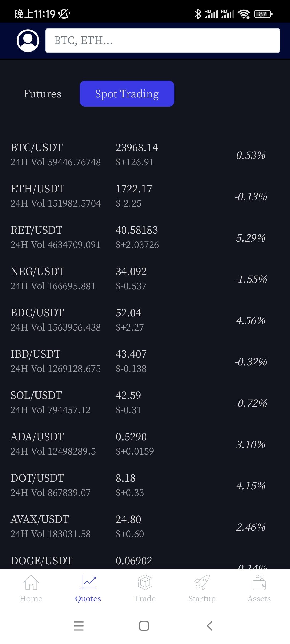Open the user profile avatar icon
This screenshot has height=644, width=290.
28,41
